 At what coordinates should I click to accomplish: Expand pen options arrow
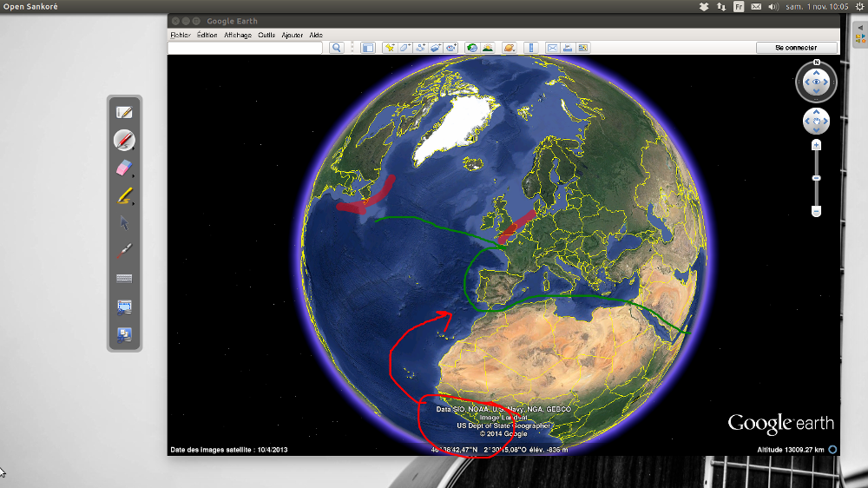tap(134, 148)
